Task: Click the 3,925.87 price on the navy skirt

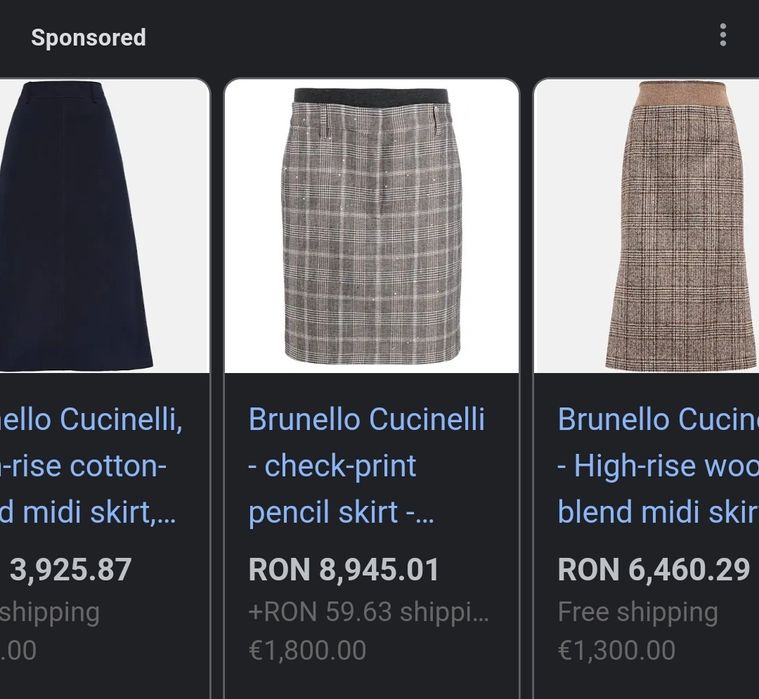Action: (x=70, y=570)
